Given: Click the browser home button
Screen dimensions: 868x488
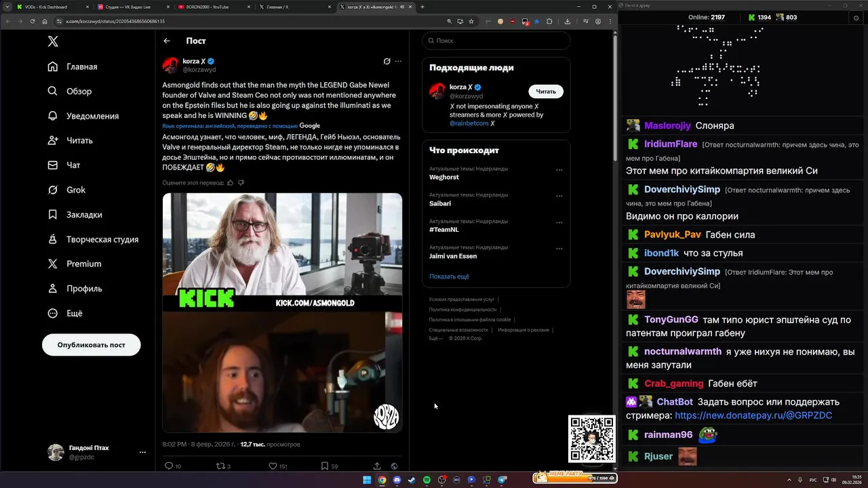Looking at the screenshot, I should tap(45, 21).
